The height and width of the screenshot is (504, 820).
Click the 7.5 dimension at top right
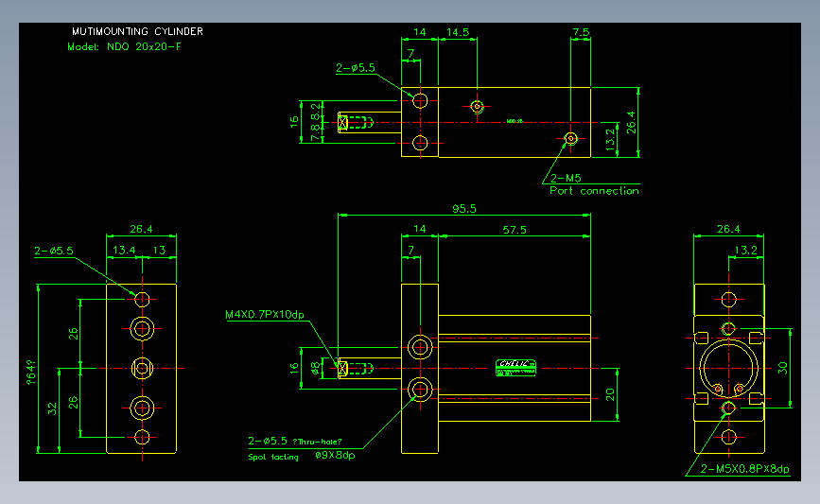tap(581, 32)
